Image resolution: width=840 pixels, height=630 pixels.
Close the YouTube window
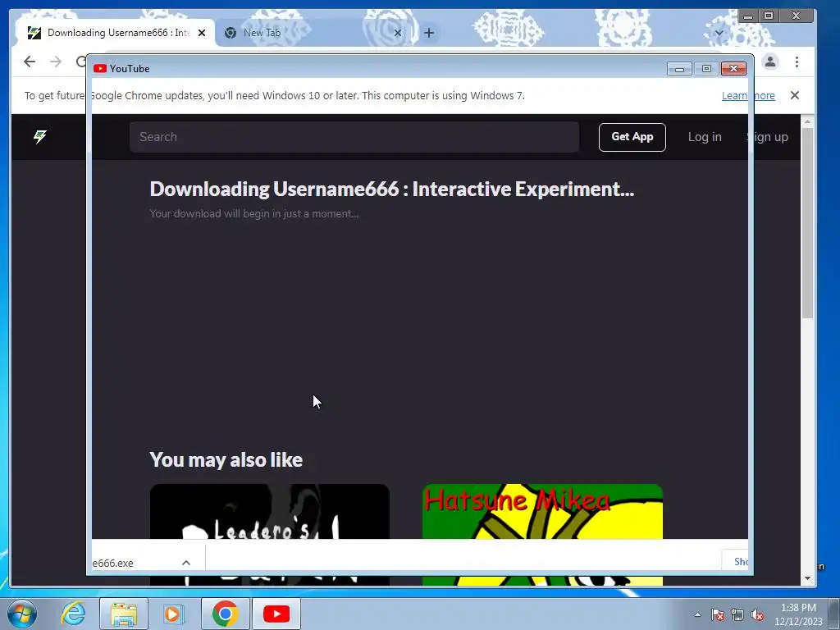[733, 69]
